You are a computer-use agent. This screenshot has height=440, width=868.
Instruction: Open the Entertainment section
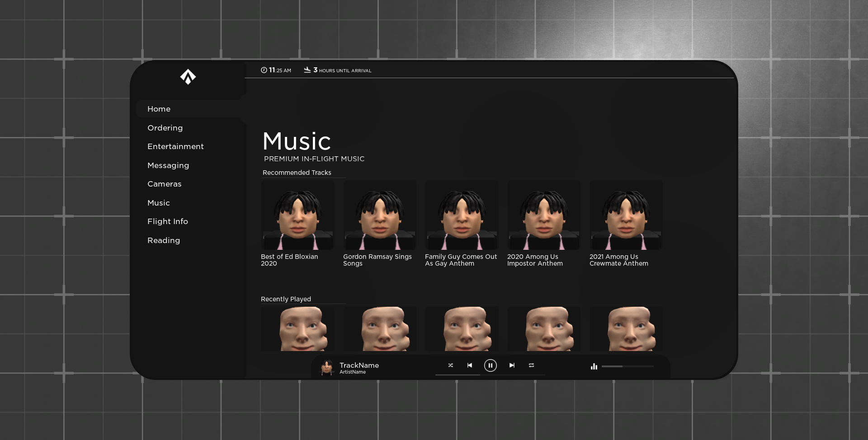click(175, 146)
